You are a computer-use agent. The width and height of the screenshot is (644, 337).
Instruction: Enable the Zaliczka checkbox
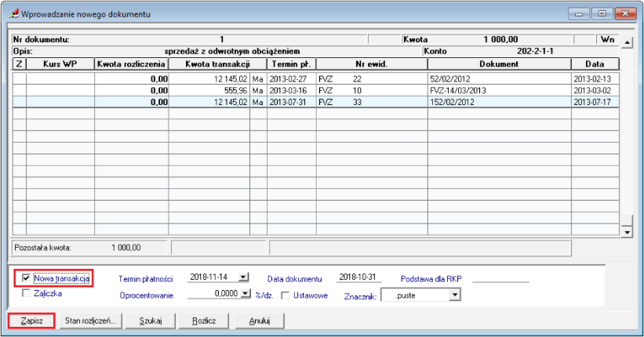tap(26, 293)
